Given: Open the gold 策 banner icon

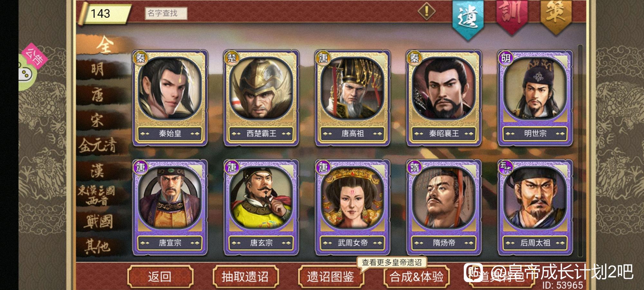Looking at the screenshot, I should coord(555,16).
